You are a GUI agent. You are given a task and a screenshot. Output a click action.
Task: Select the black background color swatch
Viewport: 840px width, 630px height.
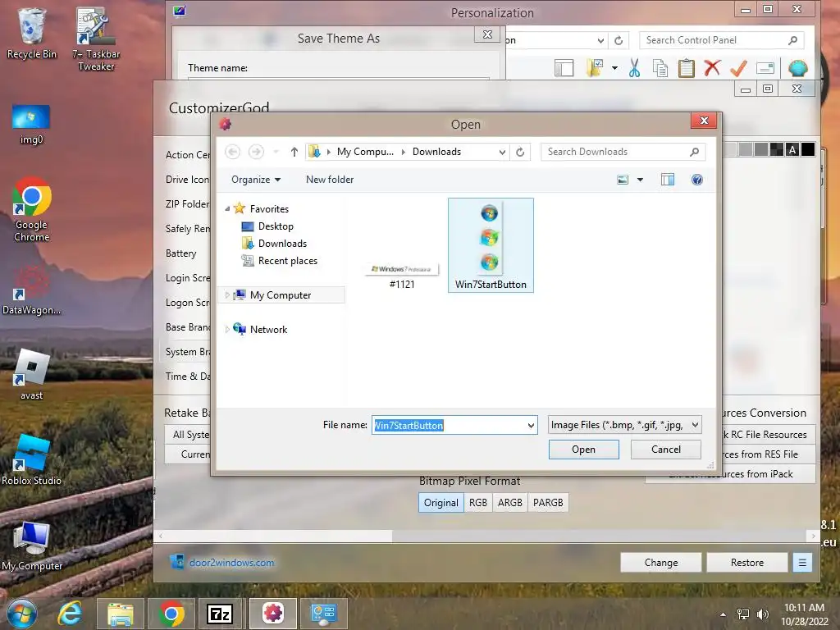tap(808, 149)
